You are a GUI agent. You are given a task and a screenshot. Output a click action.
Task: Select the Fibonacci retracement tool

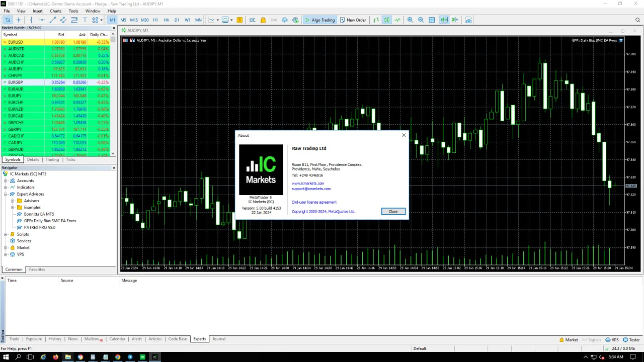pyautogui.click(x=74, y=20)
